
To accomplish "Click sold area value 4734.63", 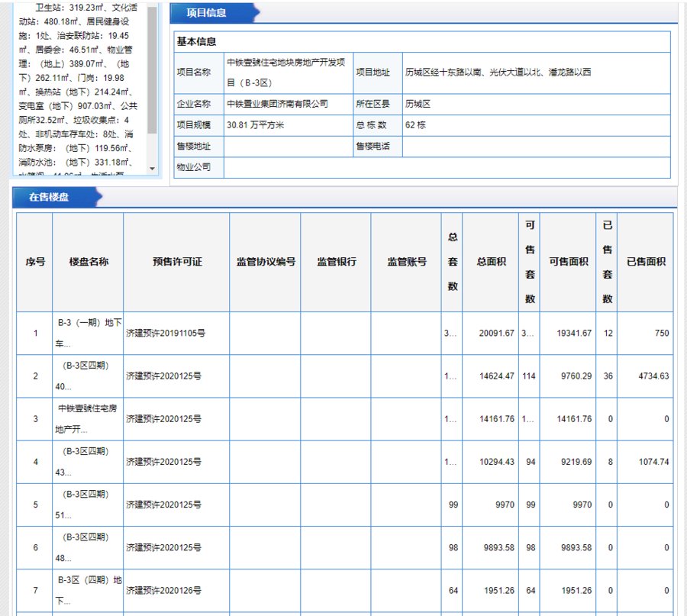I will click(x=653, y=376).
